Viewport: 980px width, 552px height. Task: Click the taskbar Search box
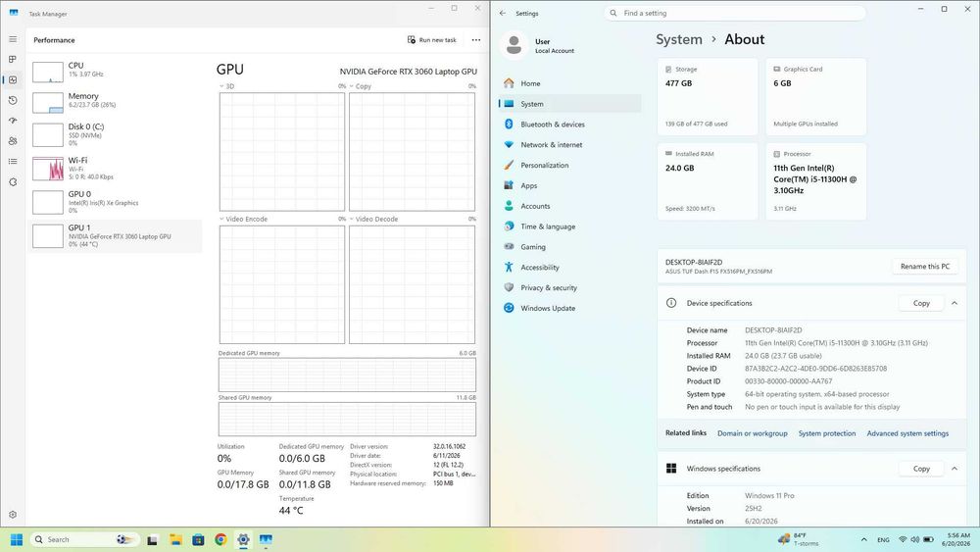[83, 539]
